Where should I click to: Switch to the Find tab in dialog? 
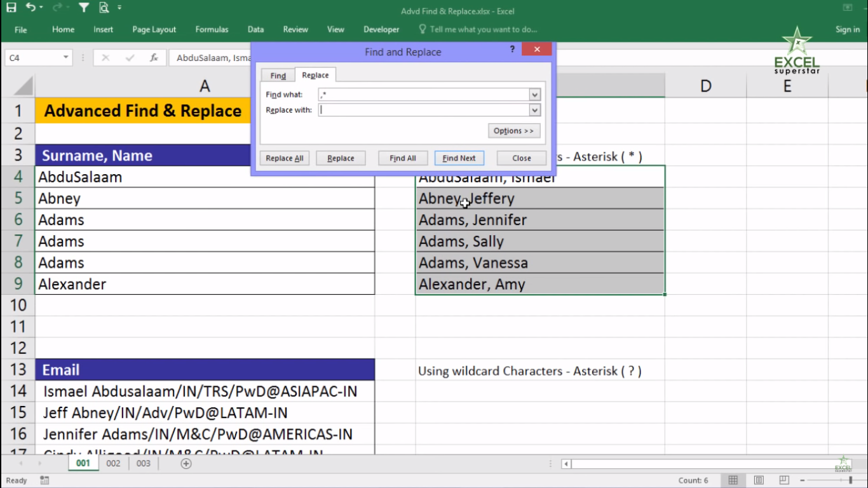click(278, 76)
